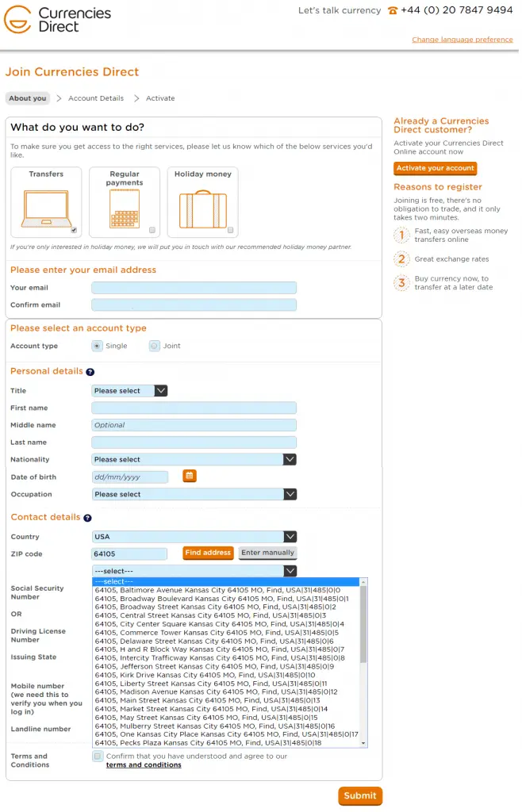The width and height of the screenshot is (522, 812).
Task: Click the address list scroll up arrow
Action: click(x=363, y=583)
